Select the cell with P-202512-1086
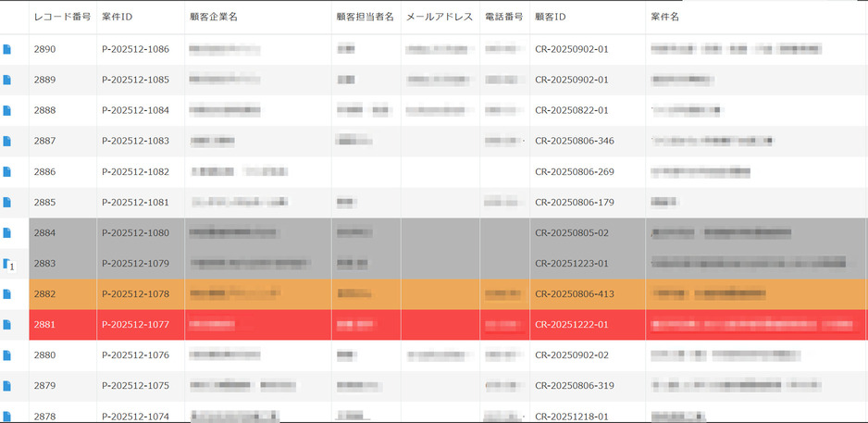 135,49
